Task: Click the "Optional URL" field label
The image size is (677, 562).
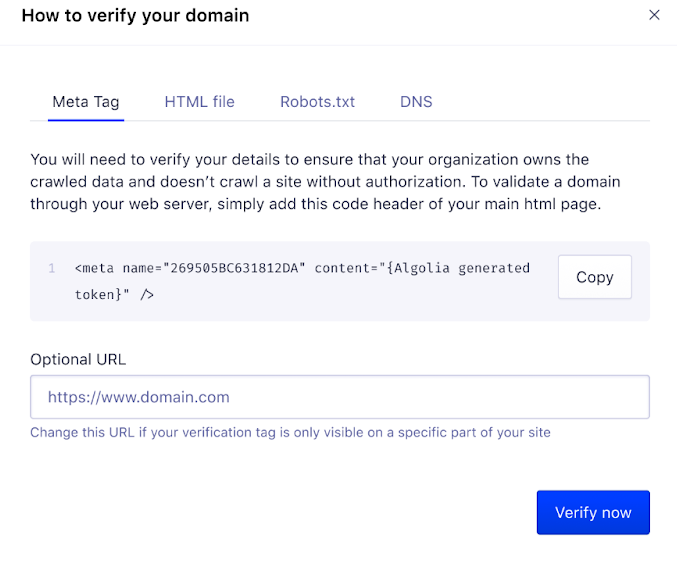Action: [x=78, y=360]
